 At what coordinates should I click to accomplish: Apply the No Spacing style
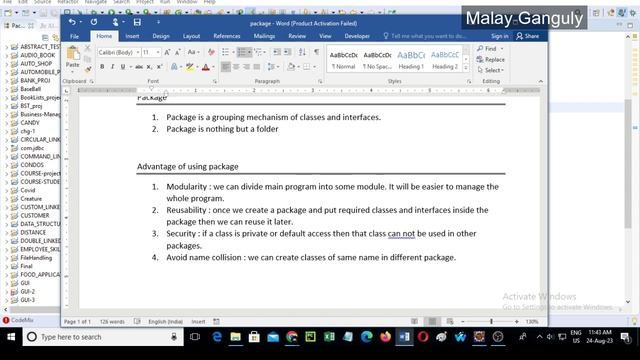(x=377, y=60)
